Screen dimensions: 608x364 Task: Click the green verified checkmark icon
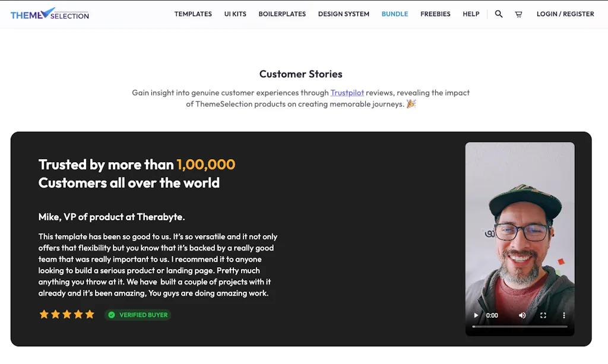click(x=112, y=315)
